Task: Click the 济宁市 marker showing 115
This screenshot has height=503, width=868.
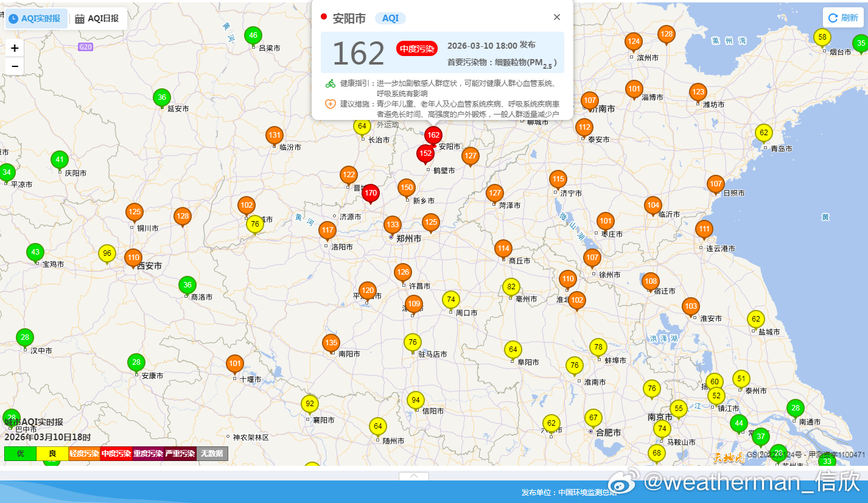Action: (558, 180)
